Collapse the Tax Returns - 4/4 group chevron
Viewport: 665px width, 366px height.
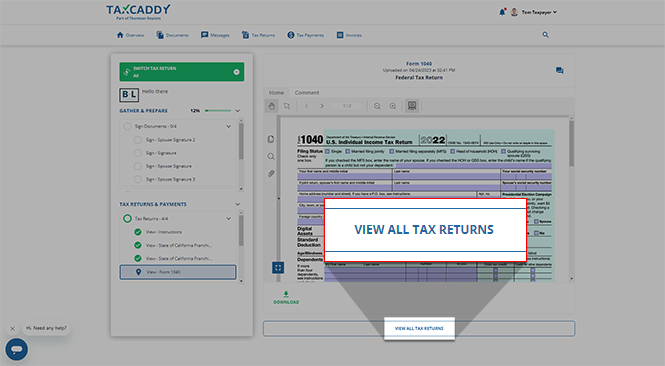click(x=229, y=218)
